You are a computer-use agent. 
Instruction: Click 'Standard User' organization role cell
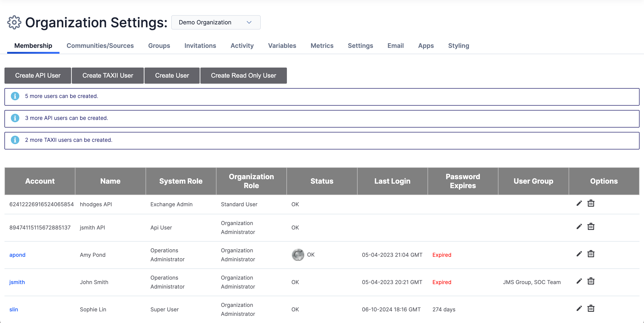click(239, 204)
